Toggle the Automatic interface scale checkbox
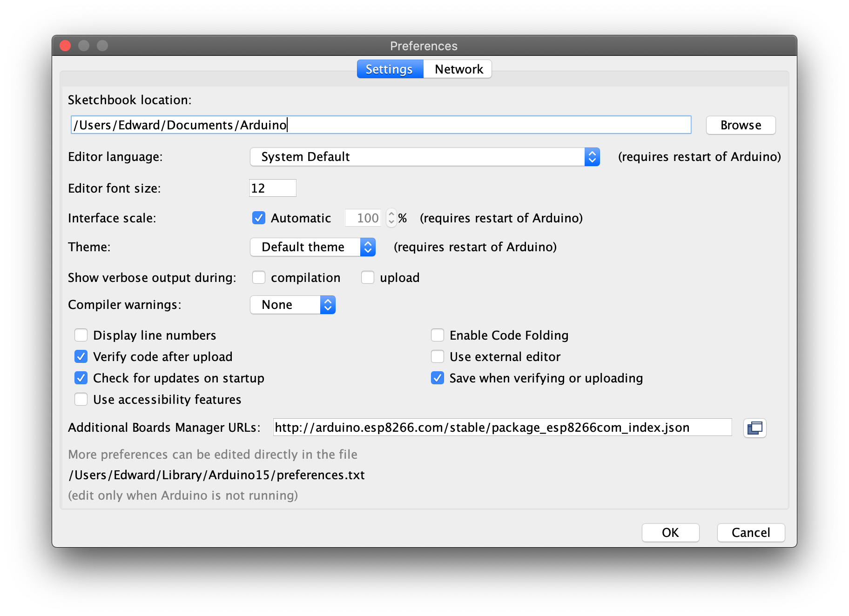Viewport: 849px width, 616px height. (x=259, y=218)
